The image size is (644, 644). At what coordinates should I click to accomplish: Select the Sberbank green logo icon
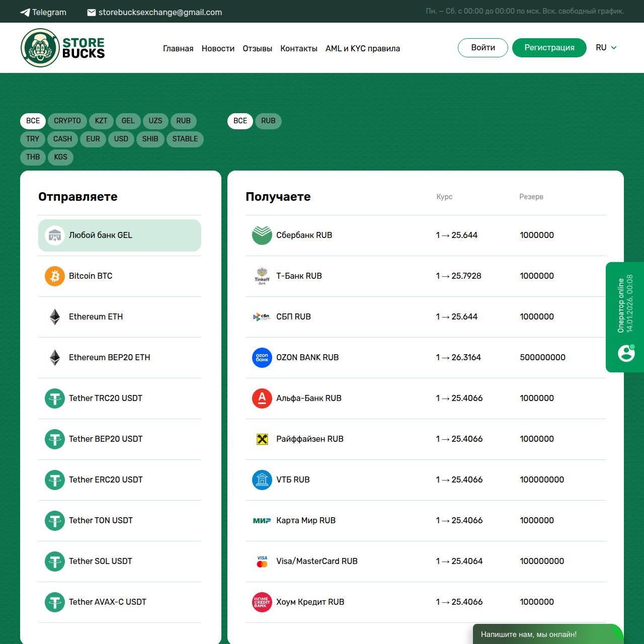click(262, 235)
